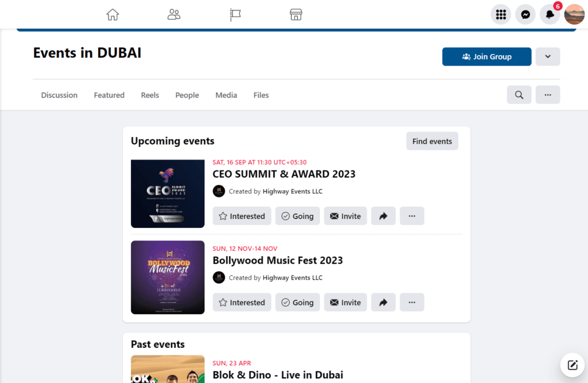Open the Messenger icon
Screen dimensions: 588x383
click(525, 14)
